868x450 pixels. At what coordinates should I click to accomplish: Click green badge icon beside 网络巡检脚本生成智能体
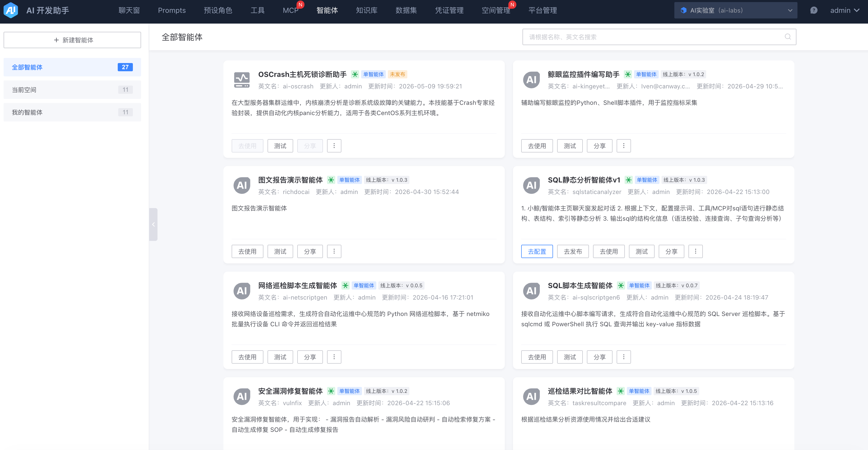pyautogui.click(x=346, y=286)
